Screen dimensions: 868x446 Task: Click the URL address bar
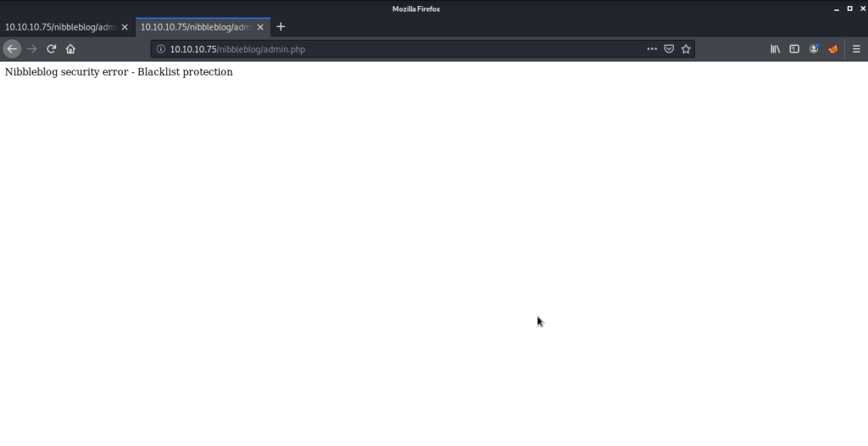coord(398,49)
